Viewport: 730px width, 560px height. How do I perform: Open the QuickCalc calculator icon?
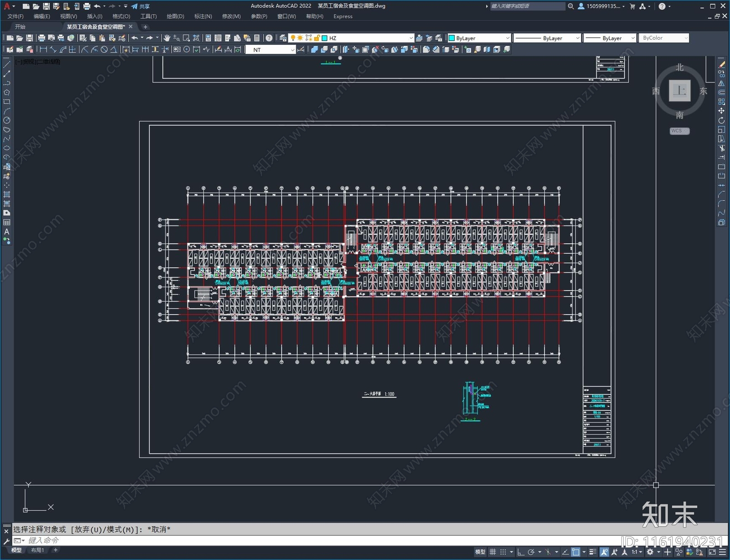click(x=257, y=38)
